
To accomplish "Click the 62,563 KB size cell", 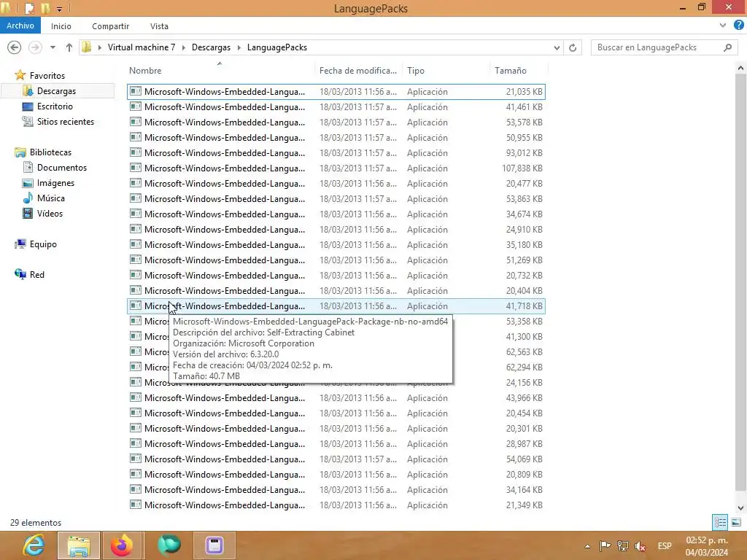I will click(x=524, y=352).
